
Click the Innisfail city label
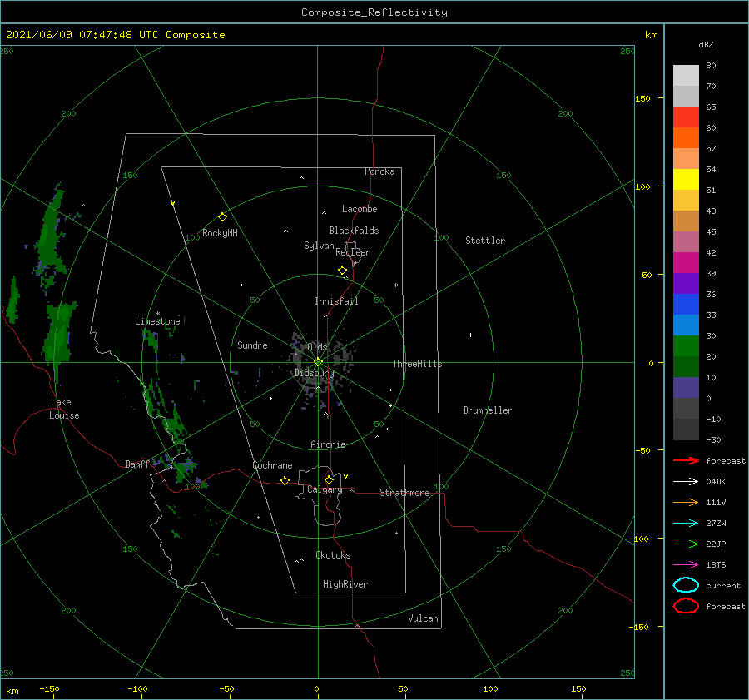(336, 301)
